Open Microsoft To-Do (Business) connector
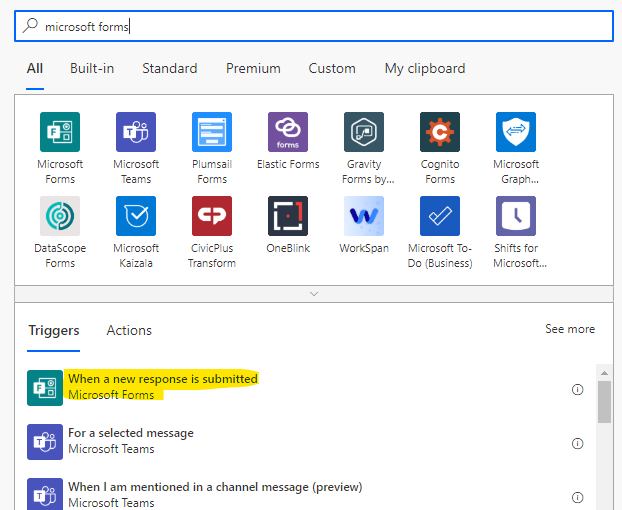This screenshot has width=622, height=510. click(440, 216)
